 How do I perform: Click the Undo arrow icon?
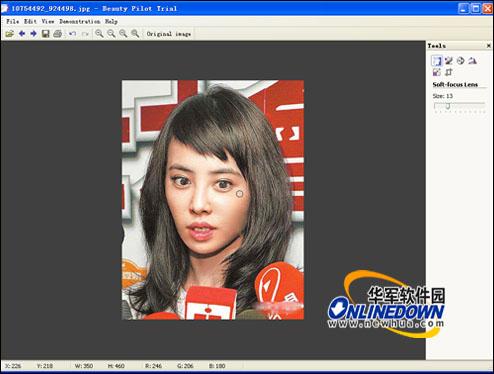pos(72,34)
